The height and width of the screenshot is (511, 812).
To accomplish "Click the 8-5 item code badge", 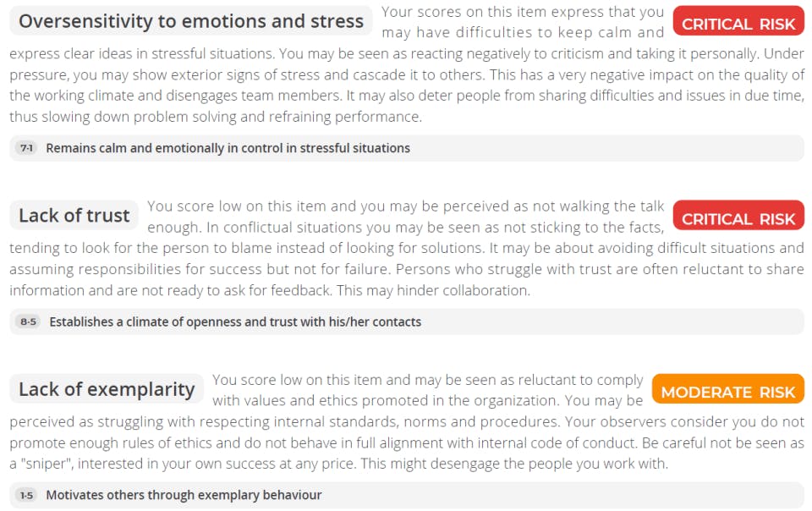I will (x=30, y=321).
